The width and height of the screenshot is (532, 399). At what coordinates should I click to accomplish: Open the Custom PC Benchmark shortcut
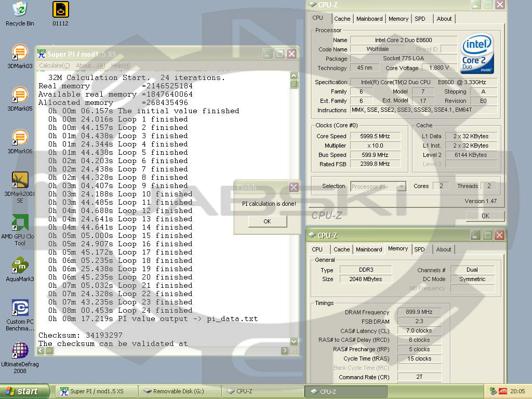pos(20,315)
